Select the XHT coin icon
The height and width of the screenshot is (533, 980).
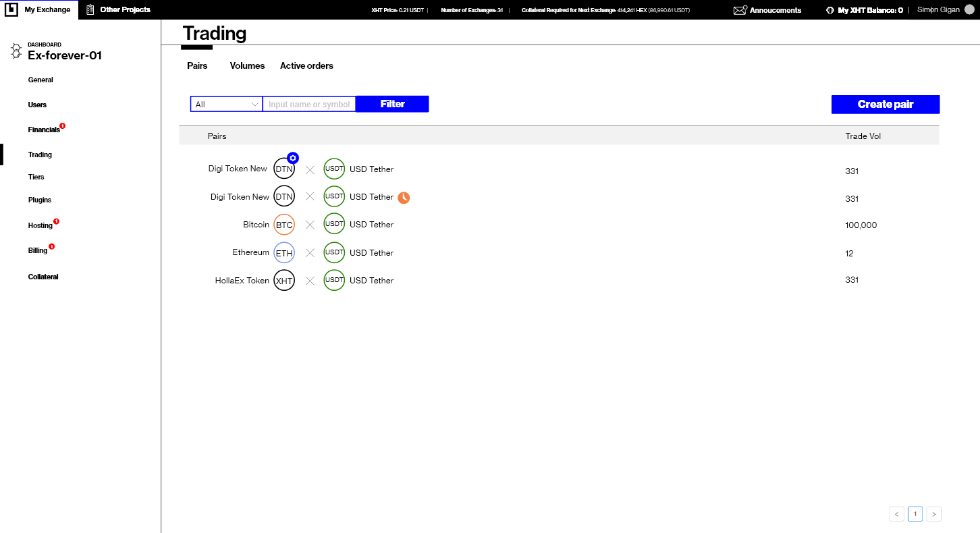284,281
